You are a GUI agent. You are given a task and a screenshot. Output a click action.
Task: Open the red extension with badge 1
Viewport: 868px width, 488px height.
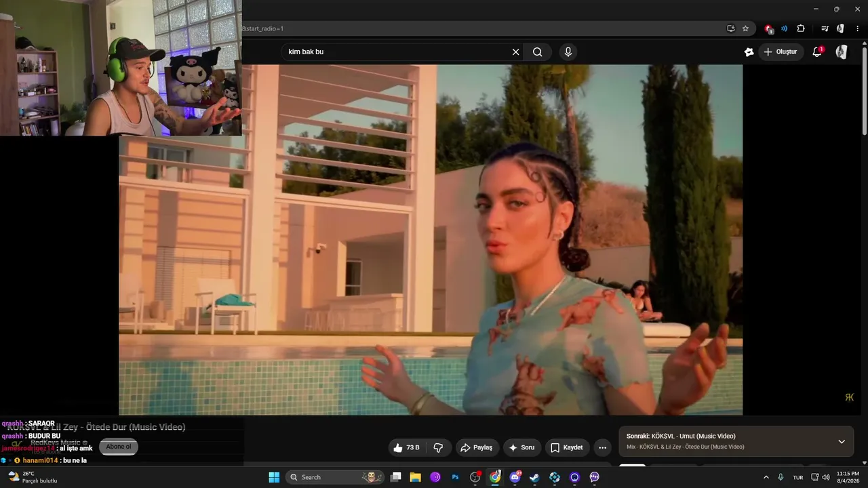pos(768,29)
